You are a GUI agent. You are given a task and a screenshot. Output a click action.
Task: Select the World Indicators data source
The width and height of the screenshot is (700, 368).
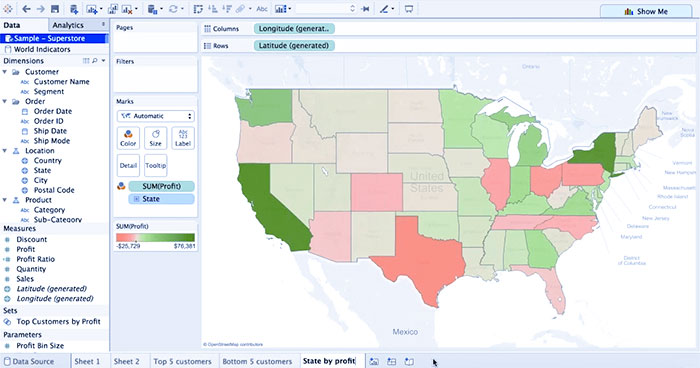coord(42,49)
